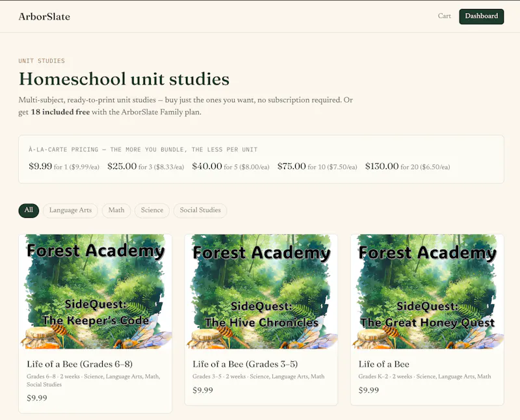The image size is (520, 420).
Task: Click the $25.00 for 3 bundle price
Action: point(146,166)
